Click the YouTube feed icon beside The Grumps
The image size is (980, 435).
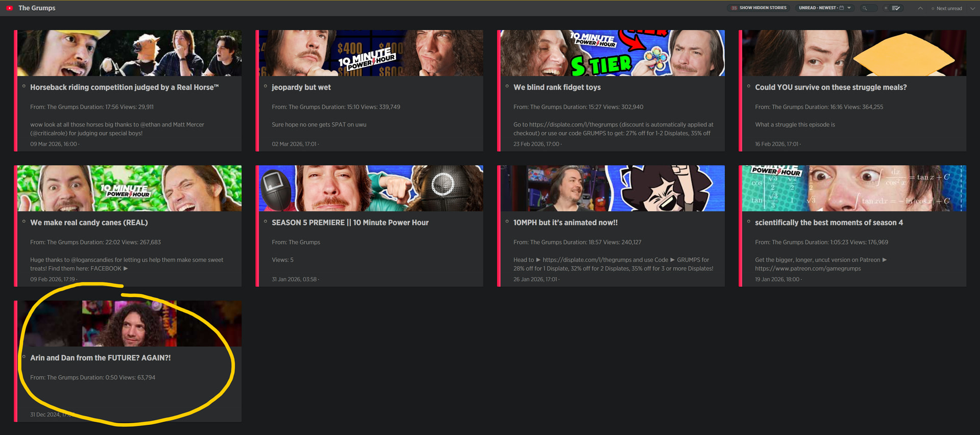[9, 8]
